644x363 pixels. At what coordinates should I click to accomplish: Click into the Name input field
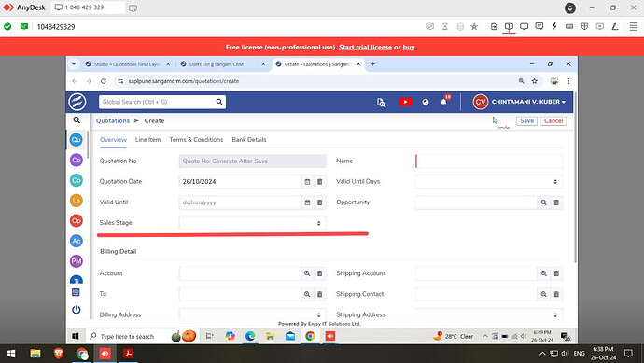pos(489,161)
